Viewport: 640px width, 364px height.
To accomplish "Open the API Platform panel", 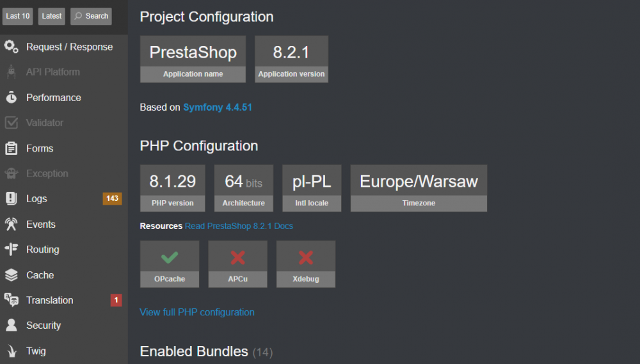I will coord(63,72).
